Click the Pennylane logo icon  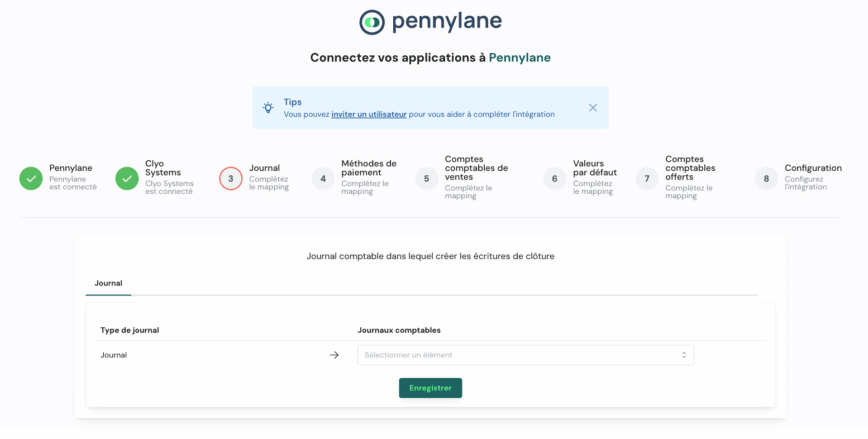coord(372,22)
